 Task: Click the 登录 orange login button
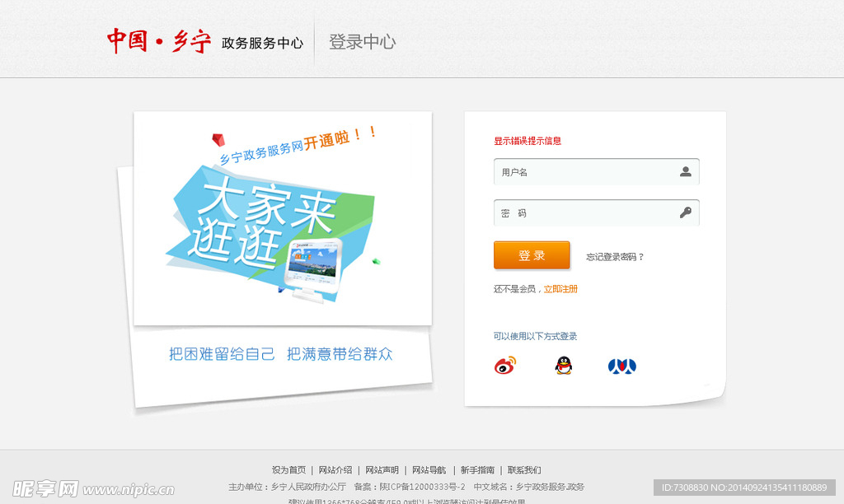click(532, 254)
